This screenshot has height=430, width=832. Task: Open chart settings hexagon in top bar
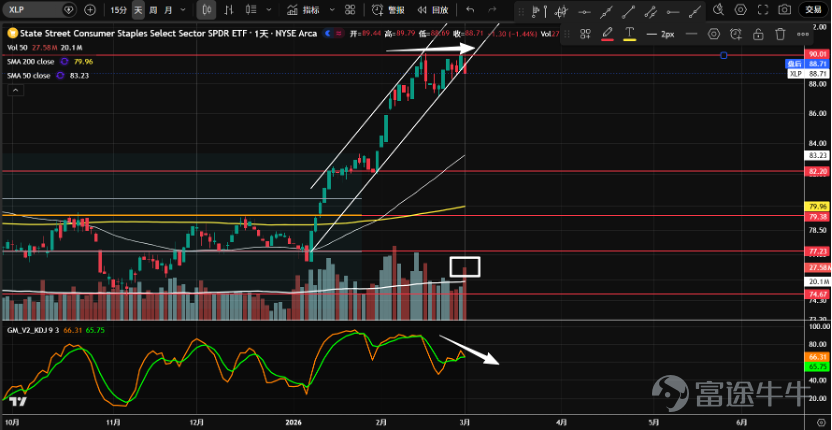(x=741, y=10)
